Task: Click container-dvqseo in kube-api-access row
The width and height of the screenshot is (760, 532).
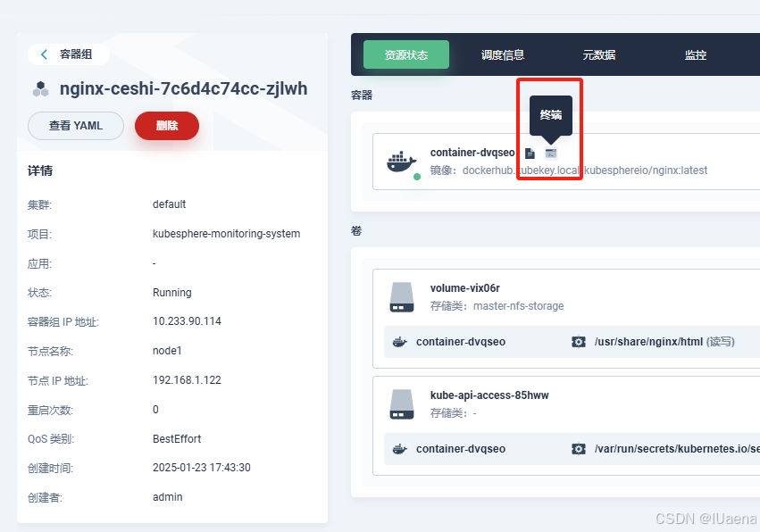Action: 461,449
